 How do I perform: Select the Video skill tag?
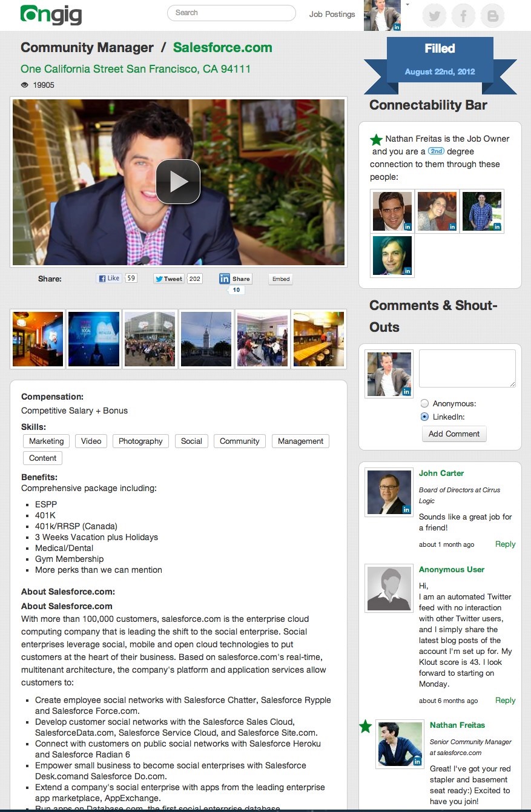(x=91, y=441)
